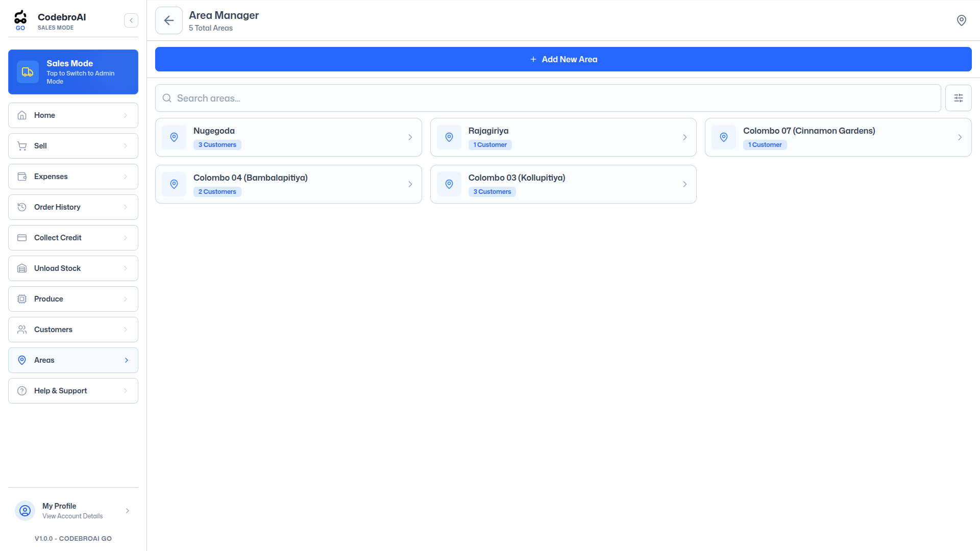Click the 3 Customers badge under Colombo 03
980x551 pixels.
point(492,192)
